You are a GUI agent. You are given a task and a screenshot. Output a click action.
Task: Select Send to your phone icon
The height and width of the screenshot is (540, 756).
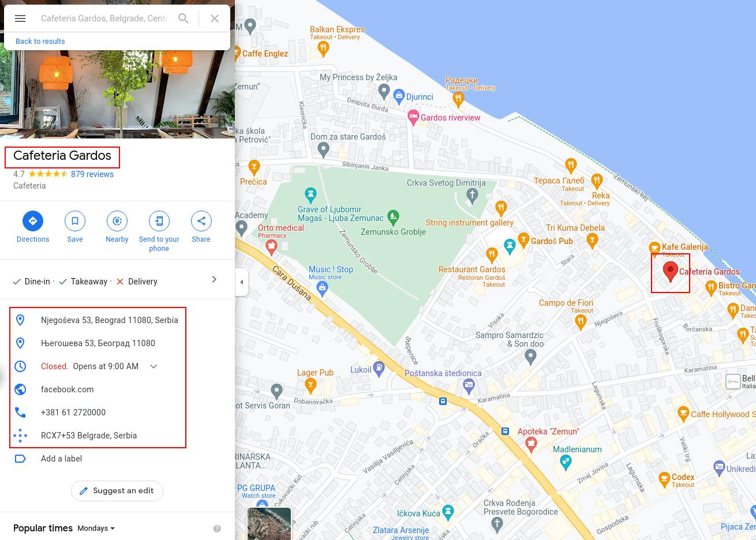click(159, 221)
